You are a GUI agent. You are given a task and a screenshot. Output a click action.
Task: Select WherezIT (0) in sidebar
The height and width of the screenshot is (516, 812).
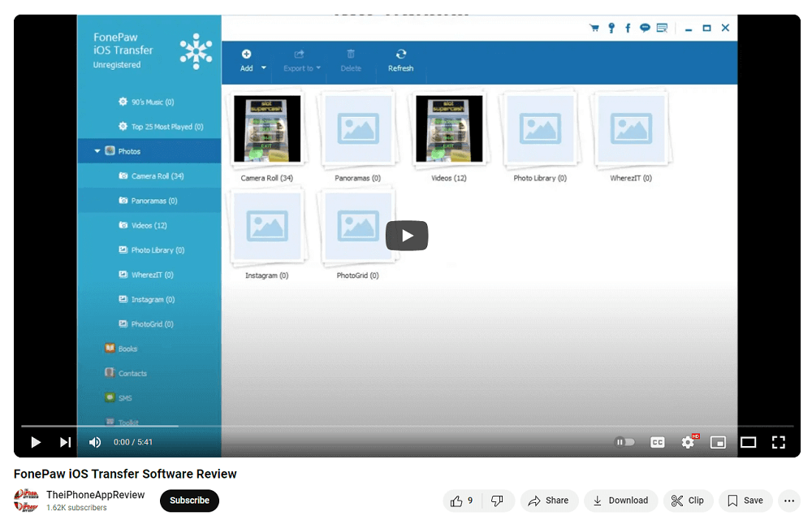click(149, 275)
